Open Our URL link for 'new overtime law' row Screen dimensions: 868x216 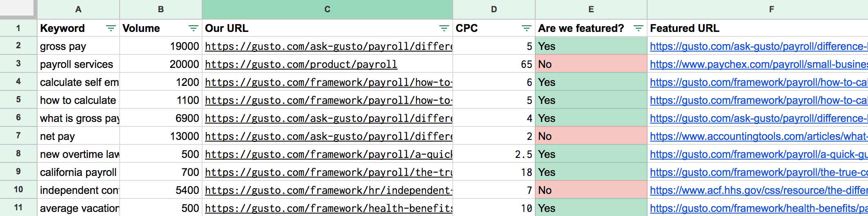coord(329,154)
